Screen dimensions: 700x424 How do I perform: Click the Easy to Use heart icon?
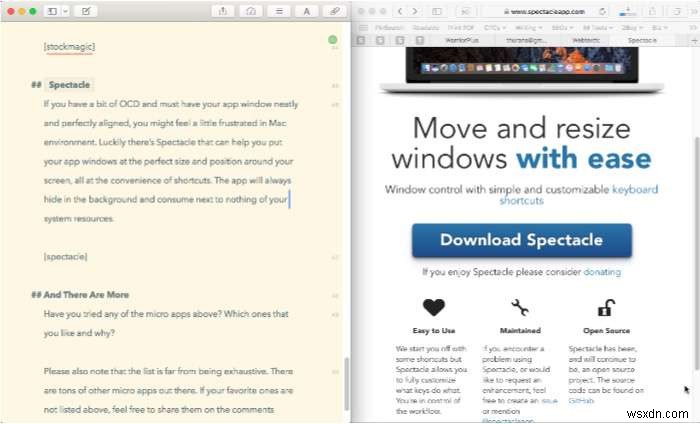433,307
